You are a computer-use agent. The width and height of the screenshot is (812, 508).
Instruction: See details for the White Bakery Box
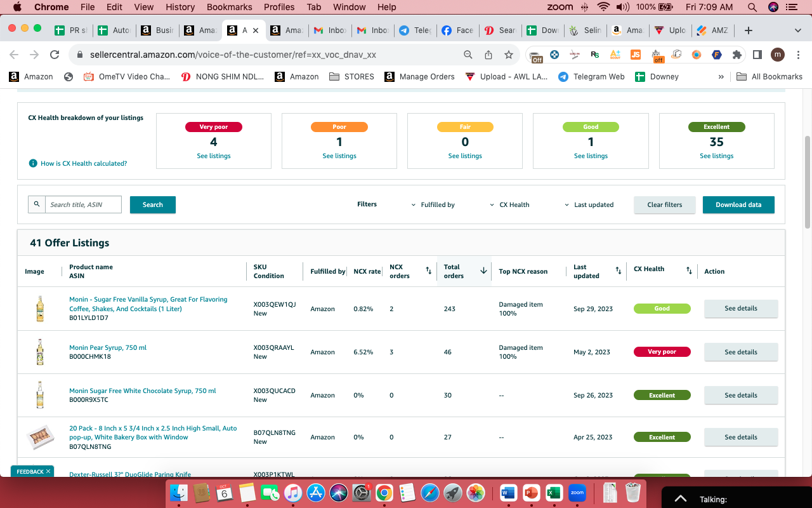(741, 437)
